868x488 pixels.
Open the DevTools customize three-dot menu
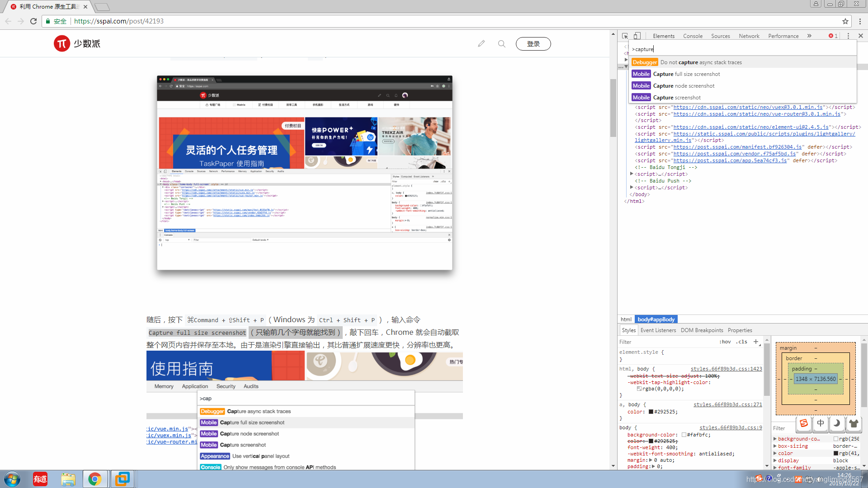tap(848, 36)
